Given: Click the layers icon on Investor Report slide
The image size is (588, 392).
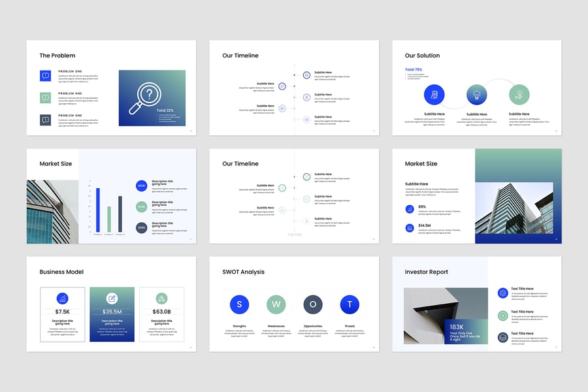Looking at the screenshot, I should (x=502, y=337).
